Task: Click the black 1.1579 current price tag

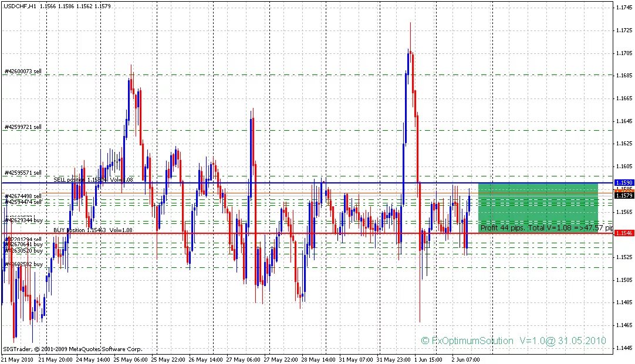Action: [x=624, y=195]
